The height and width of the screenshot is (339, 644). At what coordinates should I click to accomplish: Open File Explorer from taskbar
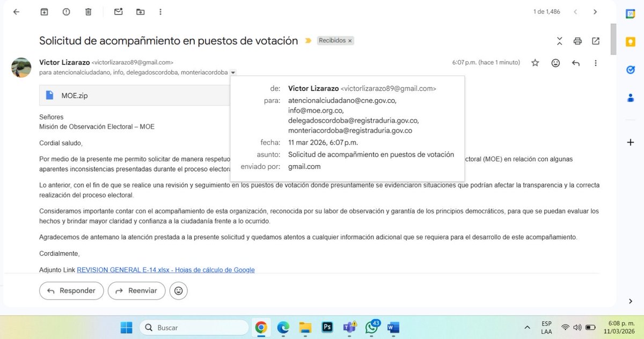[x=305, y=327]
